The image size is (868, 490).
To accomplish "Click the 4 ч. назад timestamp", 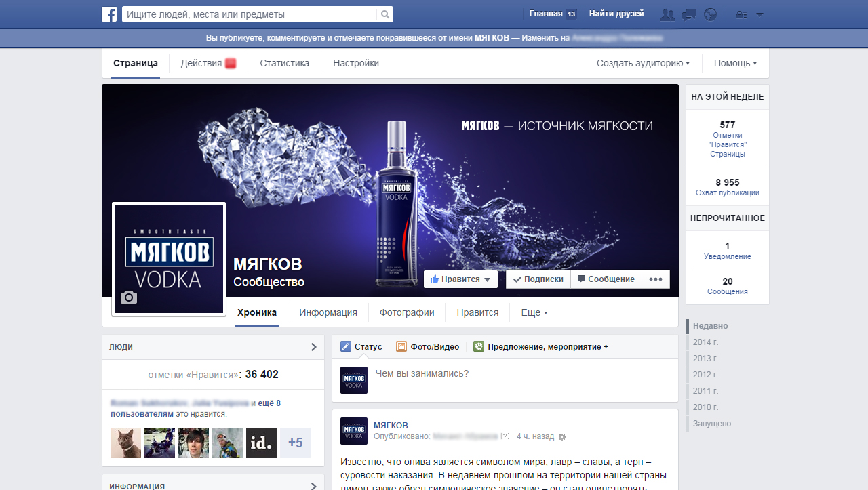I will pos(535,436).
